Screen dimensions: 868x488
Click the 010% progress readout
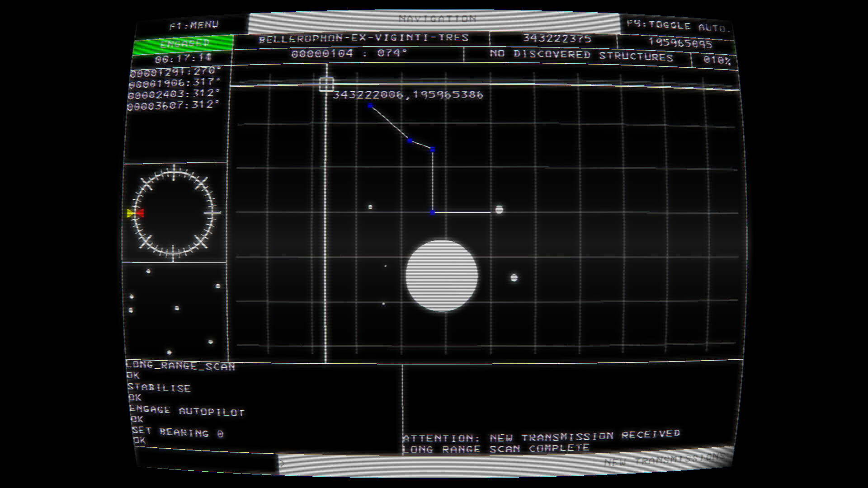(717, 60)
